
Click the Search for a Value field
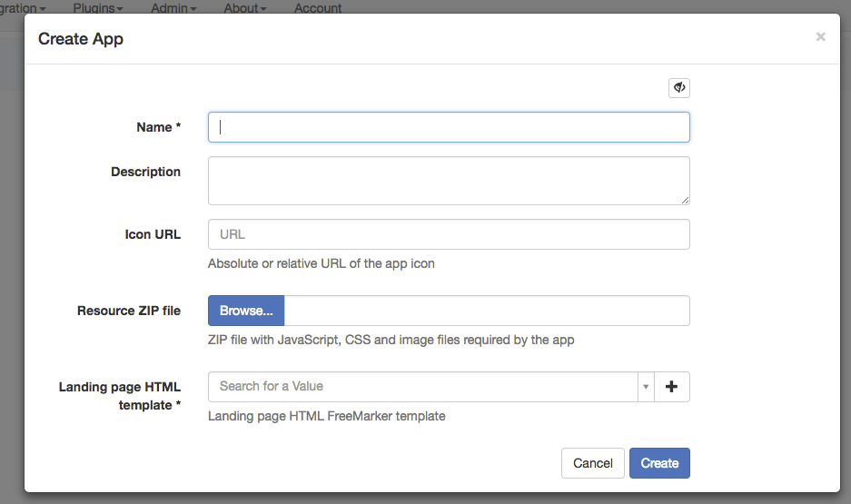click(x=422, y=387)
